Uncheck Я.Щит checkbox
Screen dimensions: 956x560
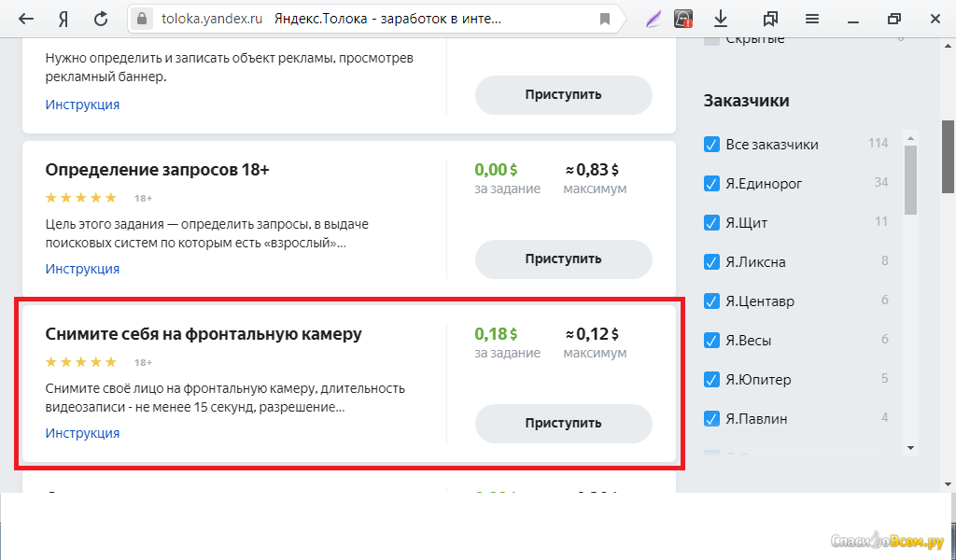(x=711, y=222)
